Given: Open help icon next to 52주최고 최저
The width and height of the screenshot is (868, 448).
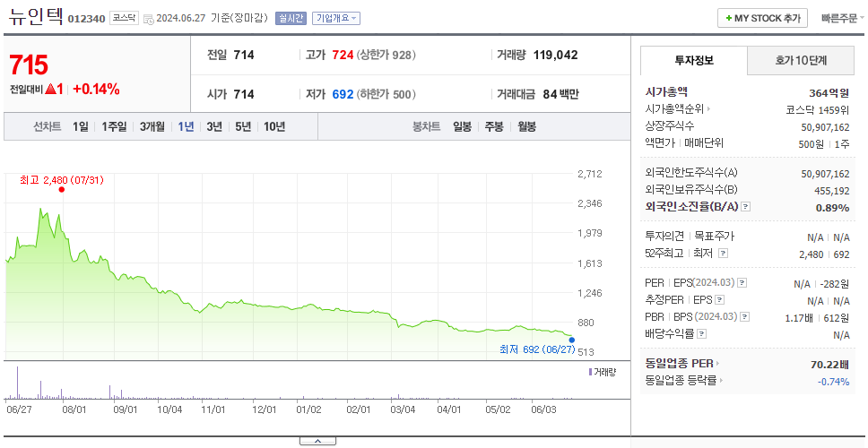Looking at the screenshot, I should (x=723, y=254).
